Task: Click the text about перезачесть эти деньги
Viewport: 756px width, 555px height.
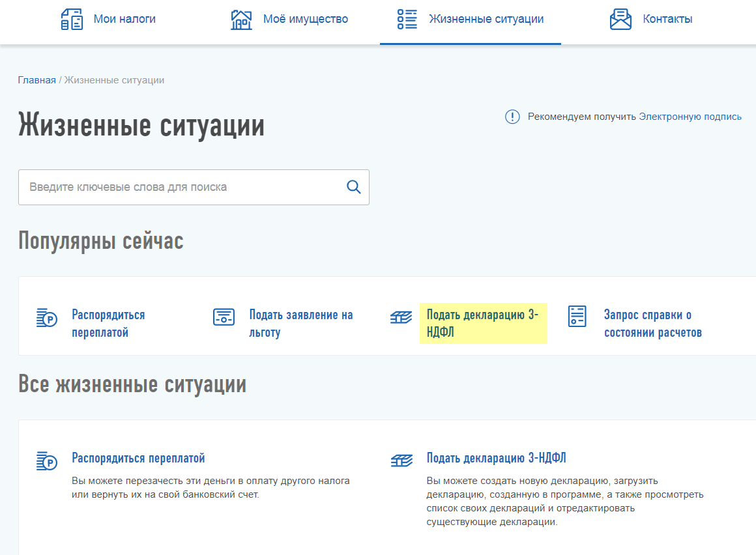Action: (211, 487)
